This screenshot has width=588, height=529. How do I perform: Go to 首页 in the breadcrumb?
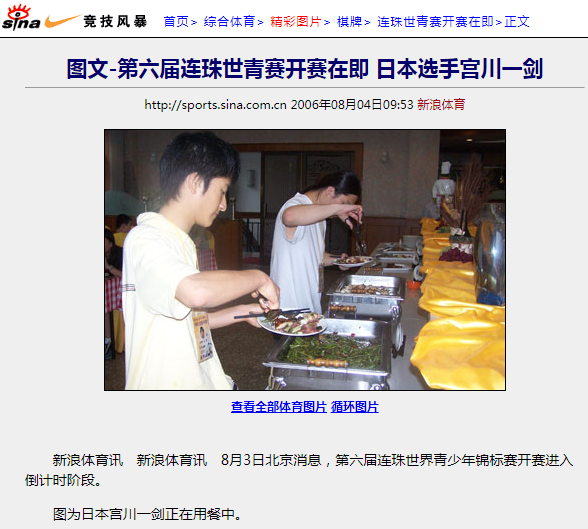176,22
